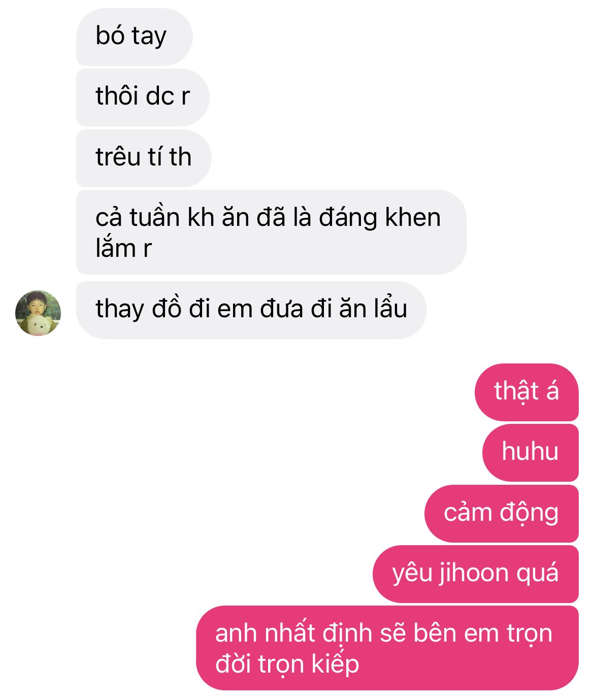Tap the pink "thật á" bubble
The width and height of the screenshot is (594, 700).
526,392
